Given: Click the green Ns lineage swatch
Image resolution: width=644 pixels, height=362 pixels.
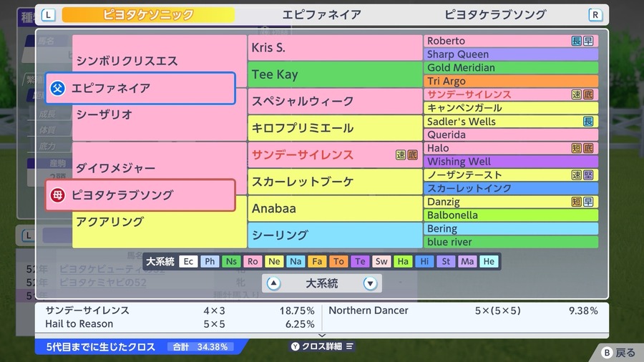Looking at the screenshot, I should 231,261.
